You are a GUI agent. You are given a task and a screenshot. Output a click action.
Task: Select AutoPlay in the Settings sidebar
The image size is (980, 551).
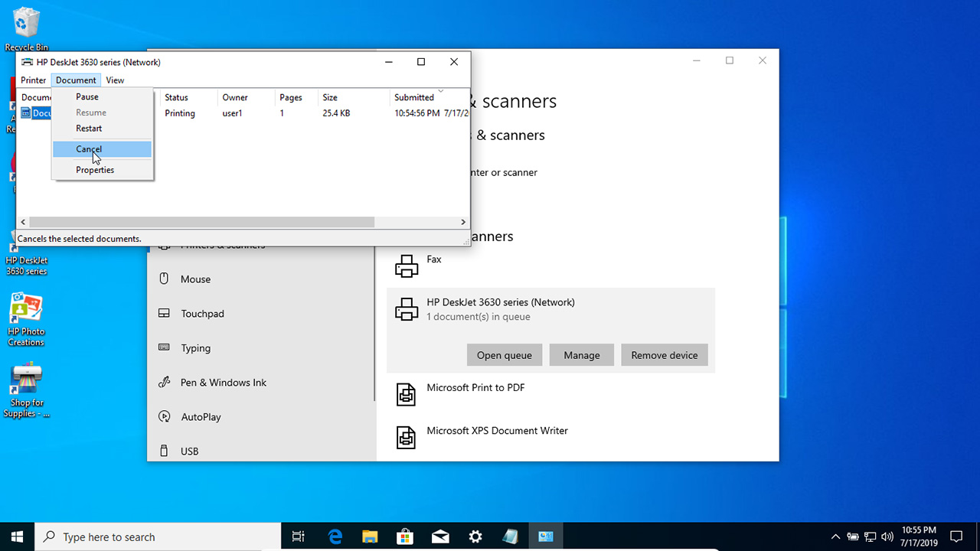pyautogui.click(x=260, y=417)
